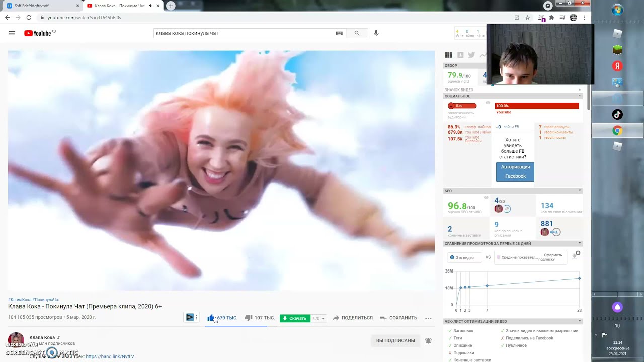Viewport: 644px width, 362px height.
Task: Collapse the SEO section arrow
Action: (x=580, y=191)
